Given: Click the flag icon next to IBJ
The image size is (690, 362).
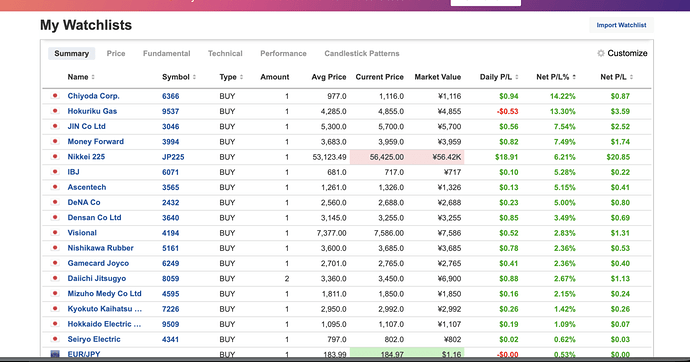Looking at the screenshot, I should click(x=55, y=172).
